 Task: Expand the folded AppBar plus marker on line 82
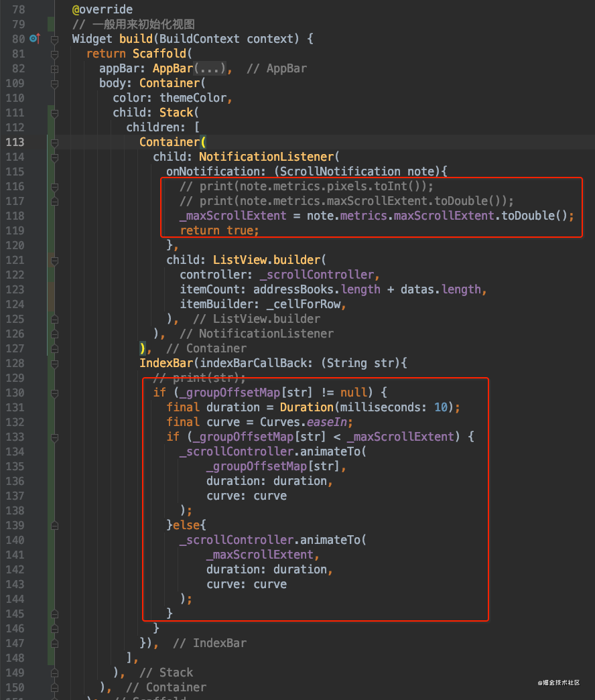click(54, 69)
